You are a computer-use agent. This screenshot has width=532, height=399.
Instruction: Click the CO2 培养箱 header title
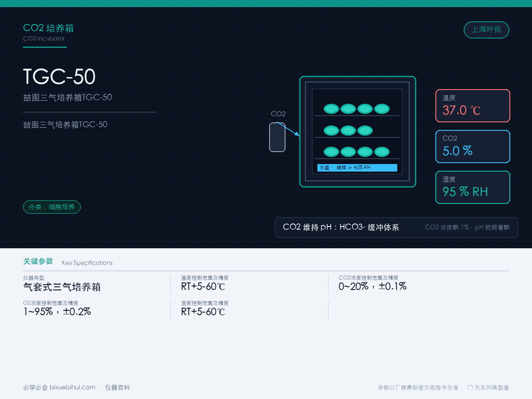tap(48, 28)
